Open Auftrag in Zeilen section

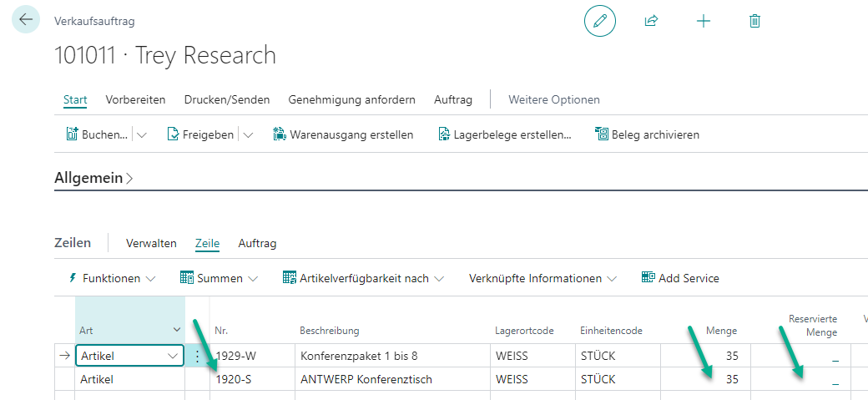257,243
